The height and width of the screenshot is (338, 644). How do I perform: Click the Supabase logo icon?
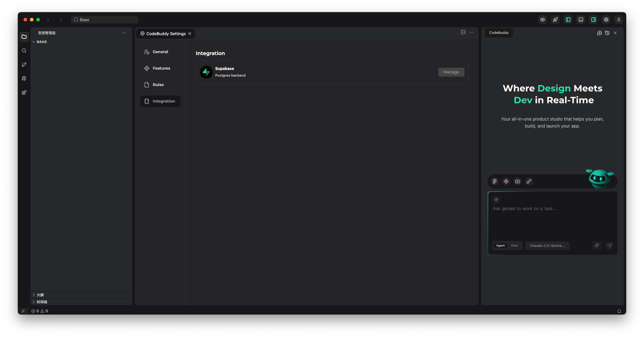click(206, 72)
